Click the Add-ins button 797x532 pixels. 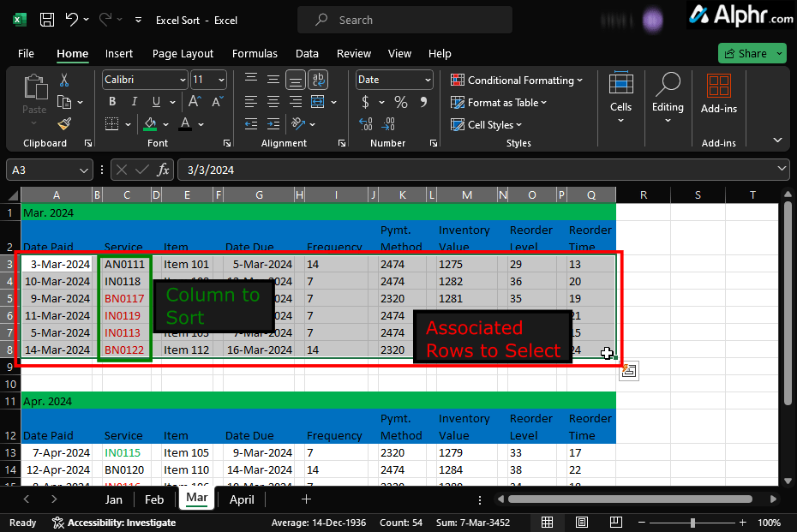coord(719,94)
